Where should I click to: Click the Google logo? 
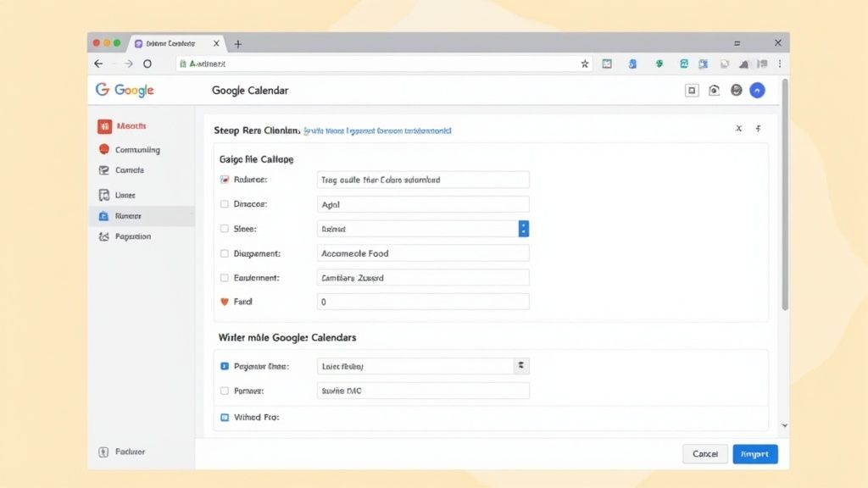point(125,90)
